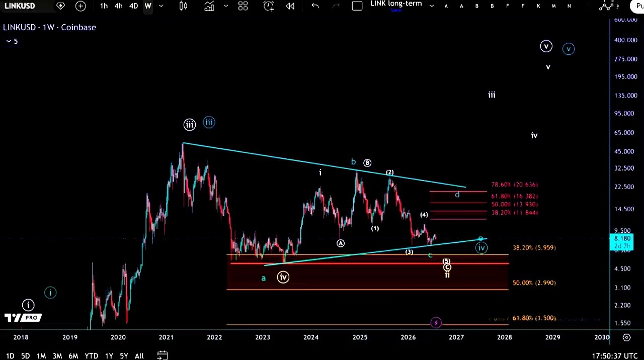Select the blue circled iv wave label
Screen dimensions: 644x360
[481, 247]
